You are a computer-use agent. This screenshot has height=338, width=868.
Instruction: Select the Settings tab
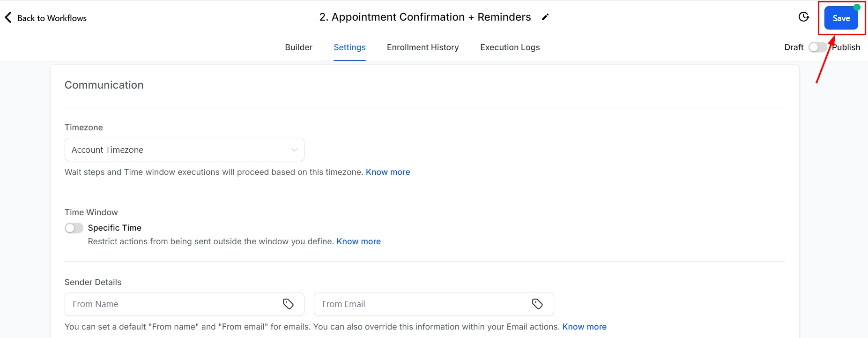(349, 47)
